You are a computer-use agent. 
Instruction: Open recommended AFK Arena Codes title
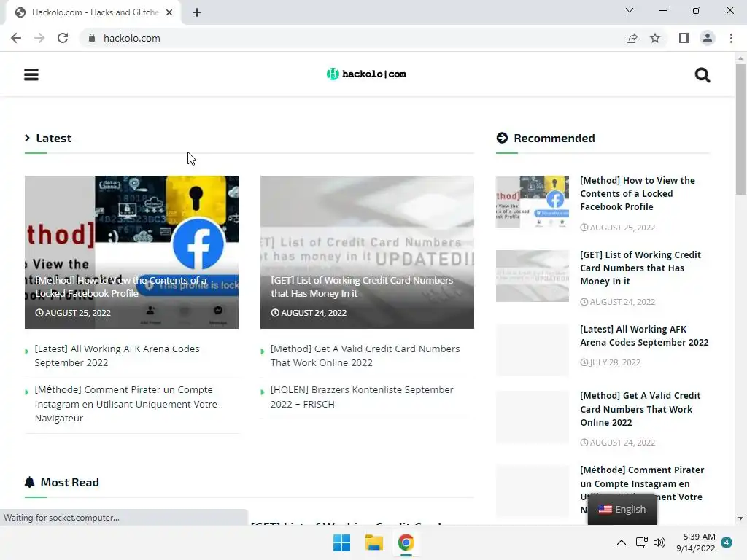[644, 335]
